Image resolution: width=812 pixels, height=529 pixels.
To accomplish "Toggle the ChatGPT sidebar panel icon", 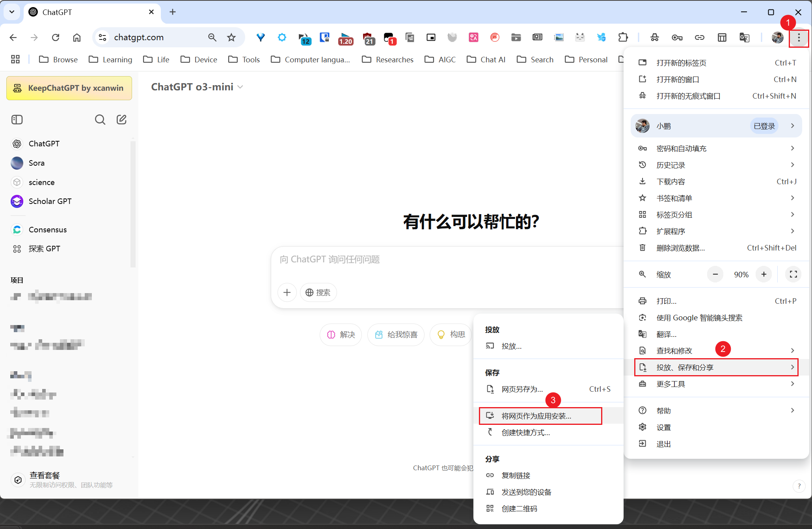I will click(17, 120).
